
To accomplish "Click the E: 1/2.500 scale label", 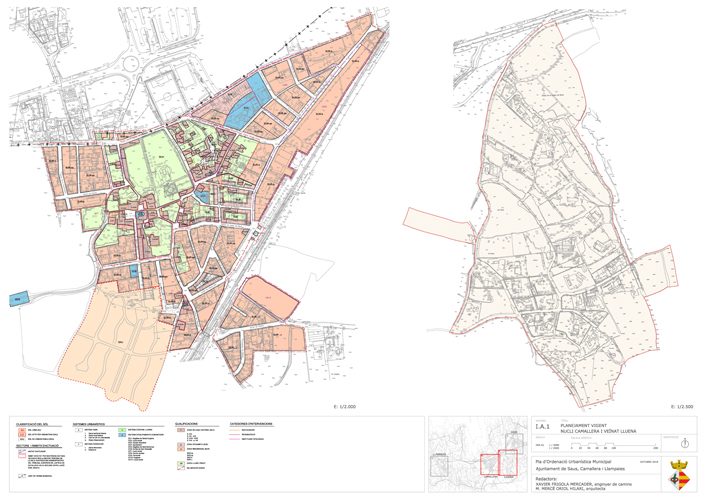I will tap(681, 408).
